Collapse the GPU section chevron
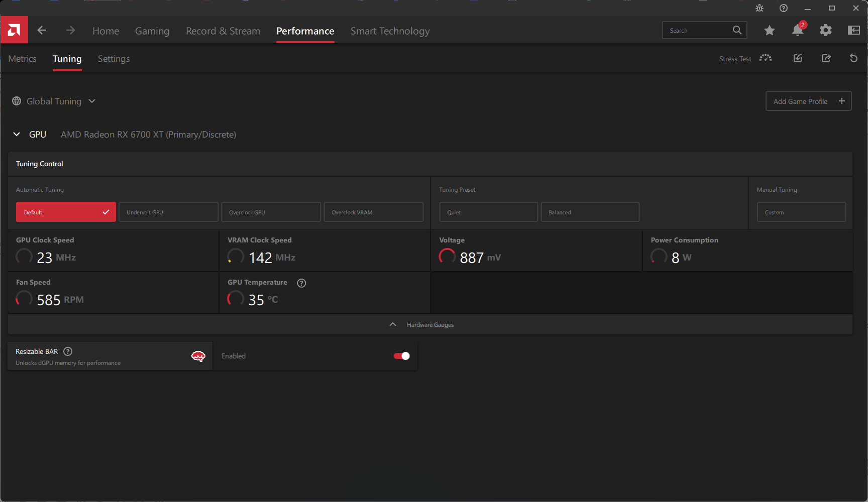868x502 pixels. click(17, 134)
